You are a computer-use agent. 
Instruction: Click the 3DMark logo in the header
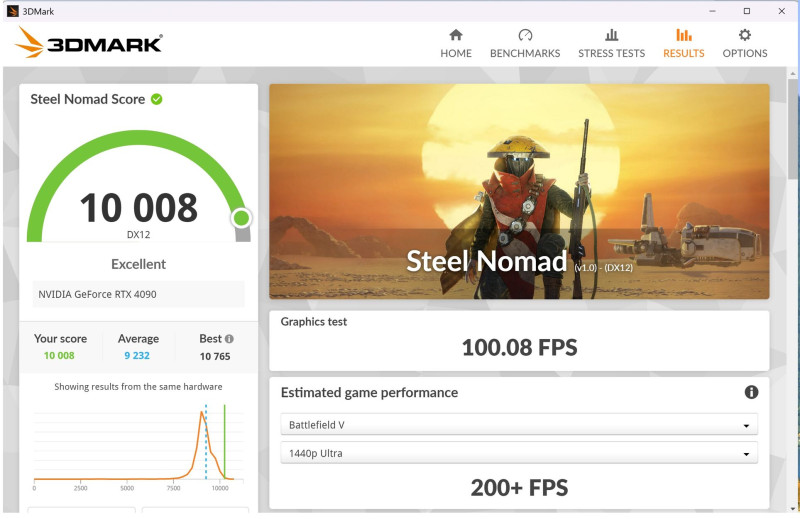tap(88, 42)
